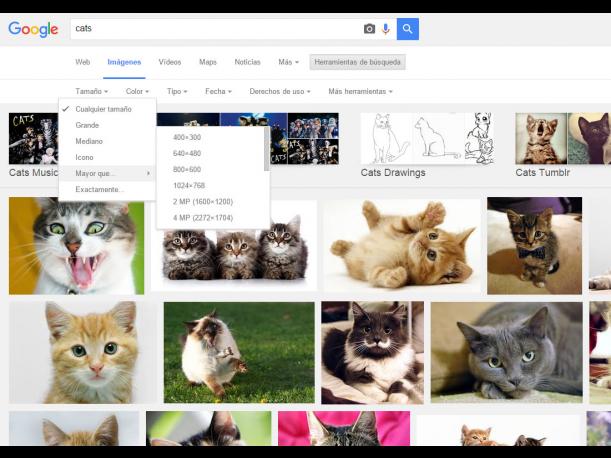Image resolution: width=611 pixels, height=458 pixels.
Task: Open the Vídeos tab
Action: [x=170, y=62]
